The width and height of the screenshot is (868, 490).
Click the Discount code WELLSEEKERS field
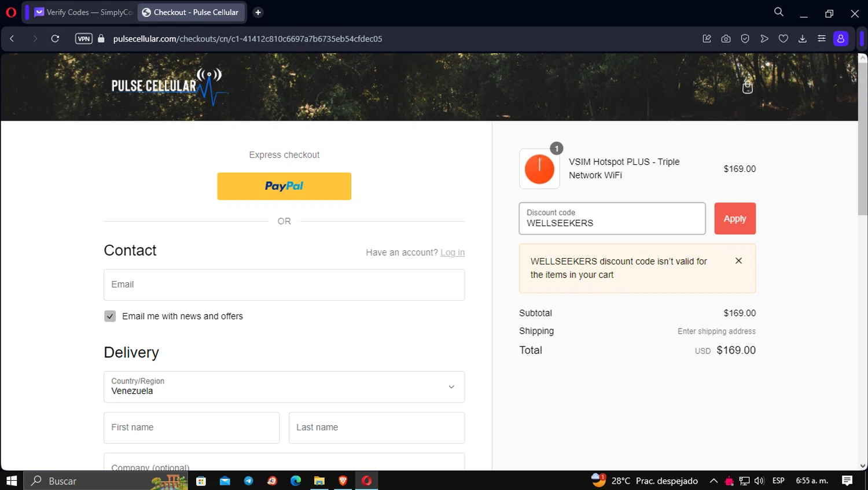612,219
